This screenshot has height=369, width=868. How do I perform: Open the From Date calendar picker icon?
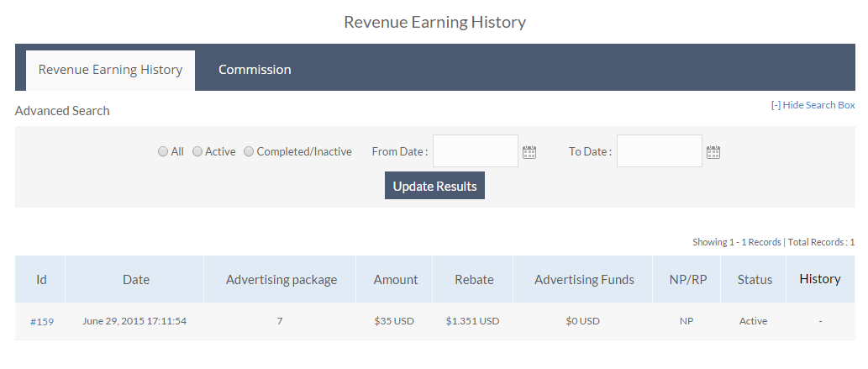(529, 152)
